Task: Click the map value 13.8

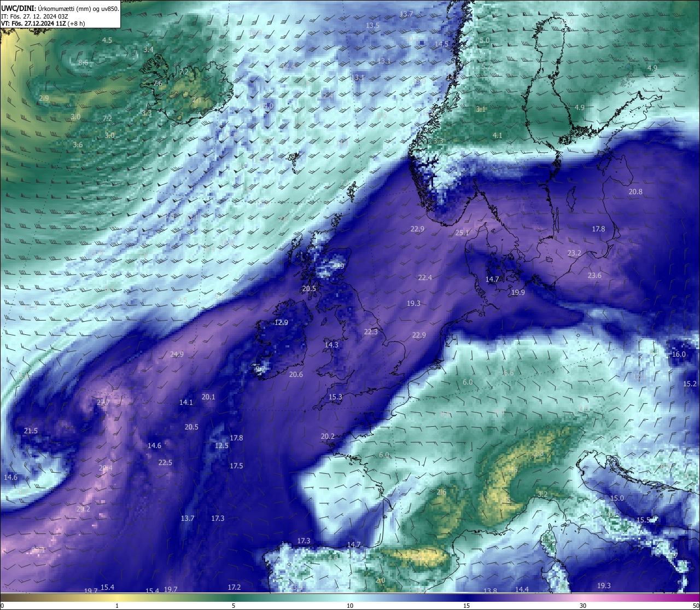Action: click(x=491, y=591)
